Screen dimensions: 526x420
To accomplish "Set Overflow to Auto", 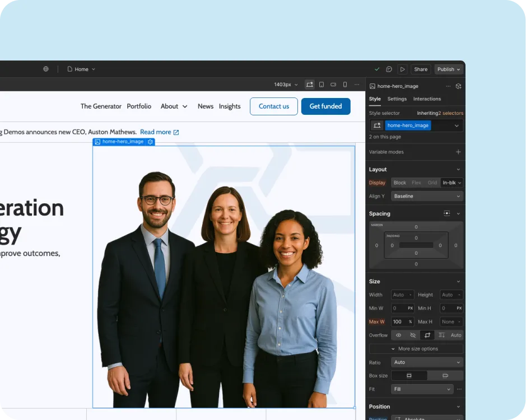I will (456, 335).
